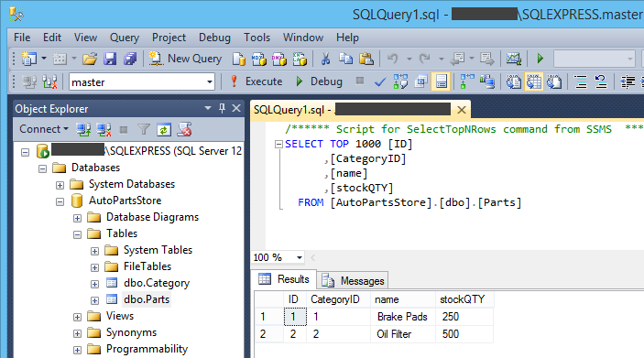Screen dimensions: 644x358
Task: Close the SQLQuery1.sql tab
Action: [x=461, y=110]
